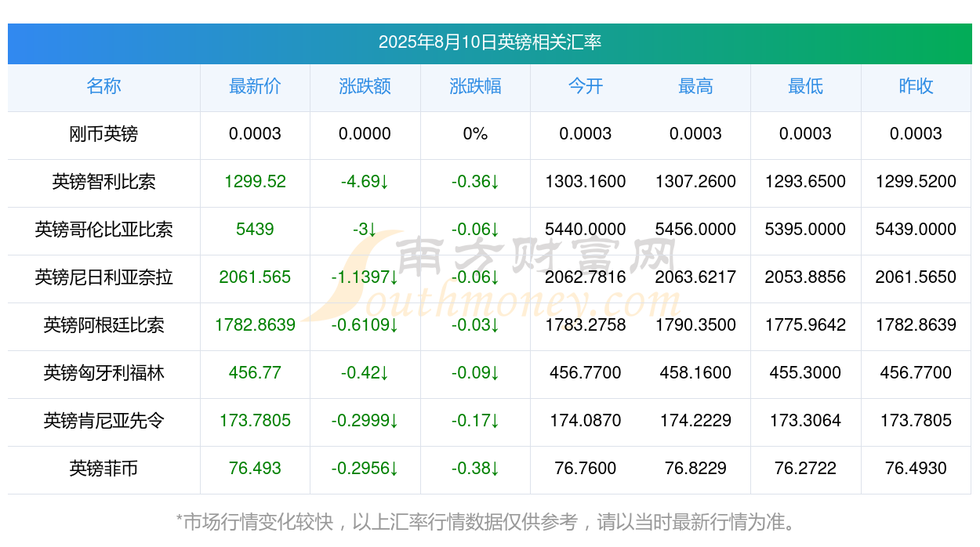Select the 名称 column header
The width and height of the screenshot is (980, 547).
pos(104,86)
